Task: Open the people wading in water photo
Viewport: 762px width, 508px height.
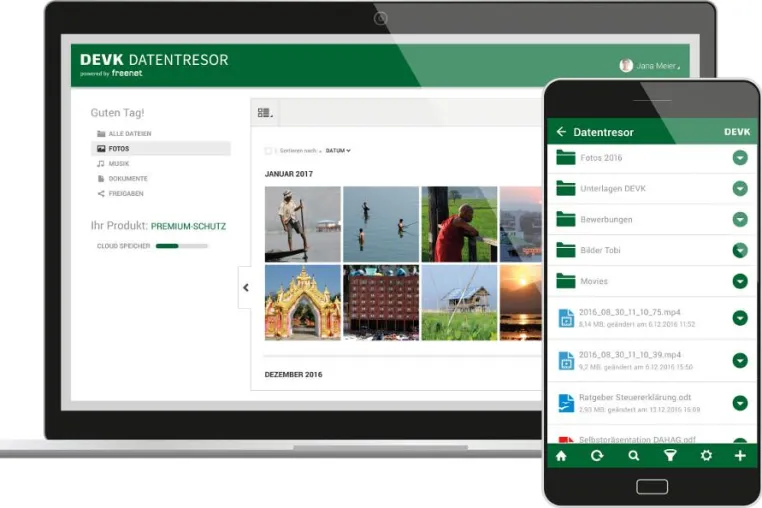Action: (381, 224)
